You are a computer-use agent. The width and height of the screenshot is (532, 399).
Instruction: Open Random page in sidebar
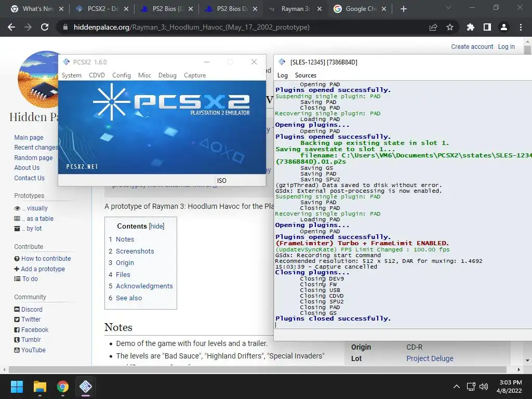[33, 158]
